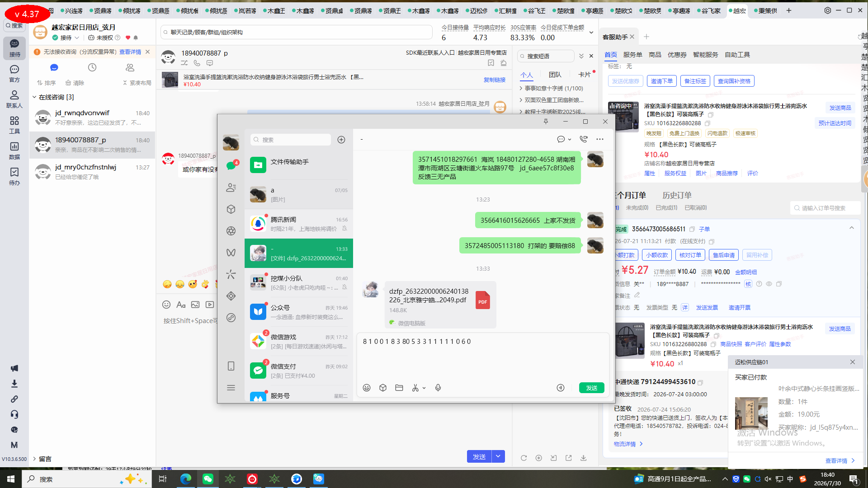Switch to 优惠券 tab in 客服助手
The width and height of the screenshot is (868, 488).
coord(677,55)
